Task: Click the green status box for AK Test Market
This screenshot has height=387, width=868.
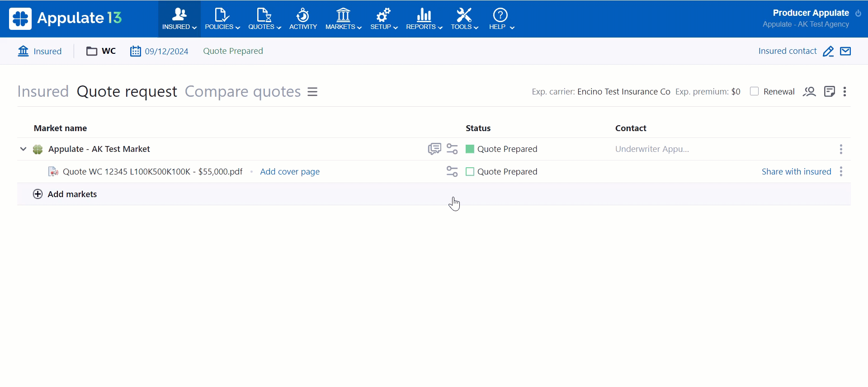Action: 470,149
